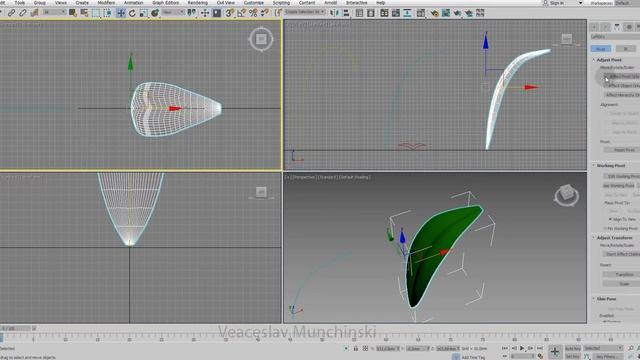Click the Select and Manipulate icon

(205, 13)
